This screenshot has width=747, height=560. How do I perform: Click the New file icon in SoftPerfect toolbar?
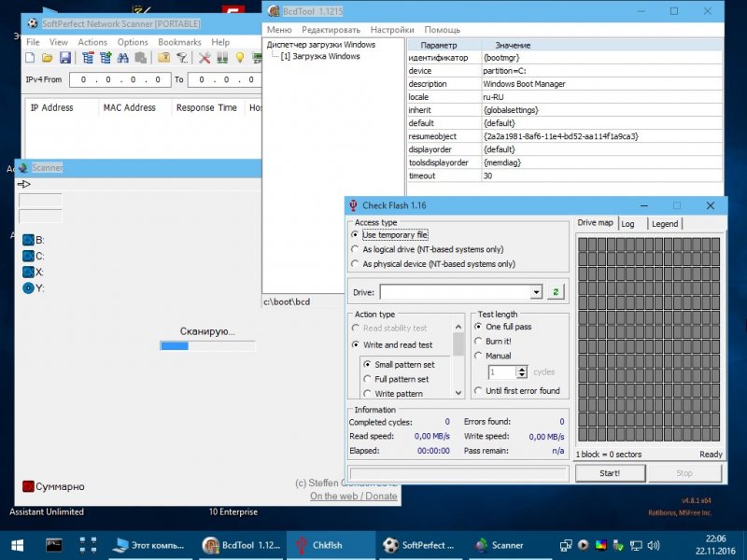pyautogui.click(x=30, y=58)
